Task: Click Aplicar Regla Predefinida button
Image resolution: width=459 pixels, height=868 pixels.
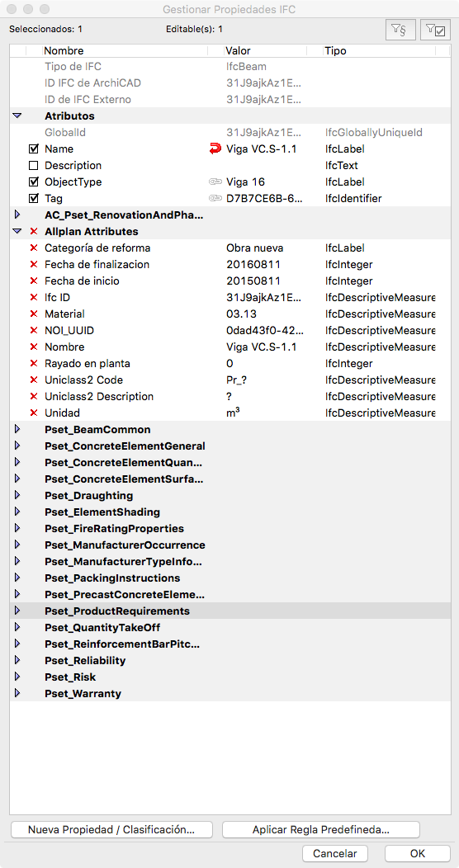Action: coord(321,830)
